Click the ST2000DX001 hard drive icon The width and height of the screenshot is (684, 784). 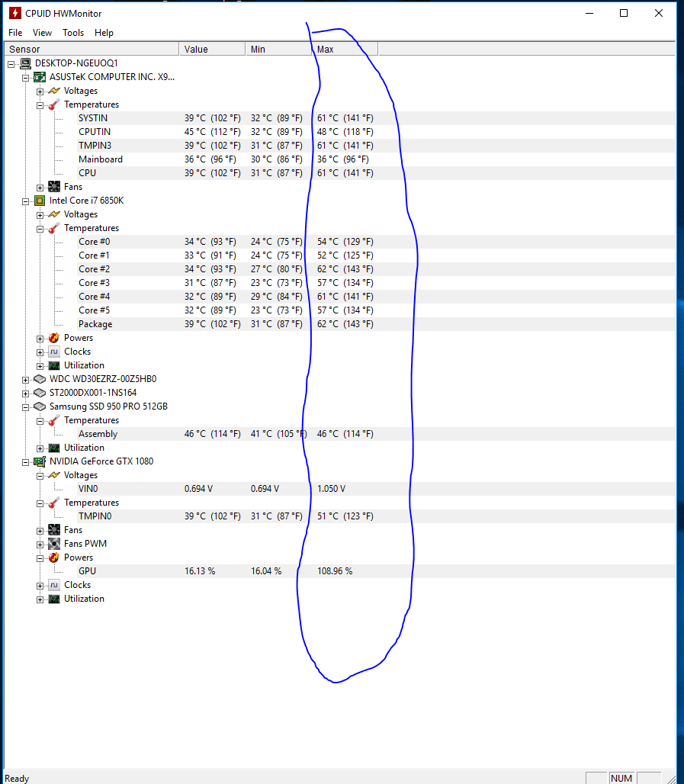tap(40, 393)
